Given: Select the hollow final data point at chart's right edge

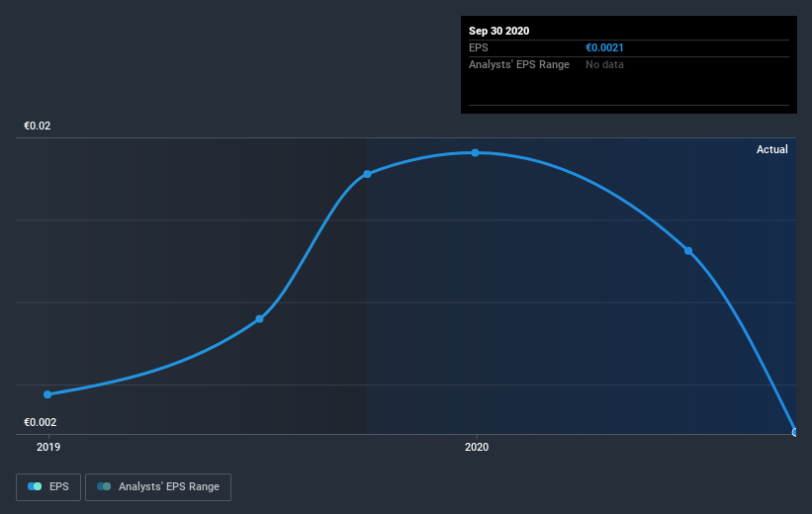Looking at the screenshot, I should click(x=795, y=432).
